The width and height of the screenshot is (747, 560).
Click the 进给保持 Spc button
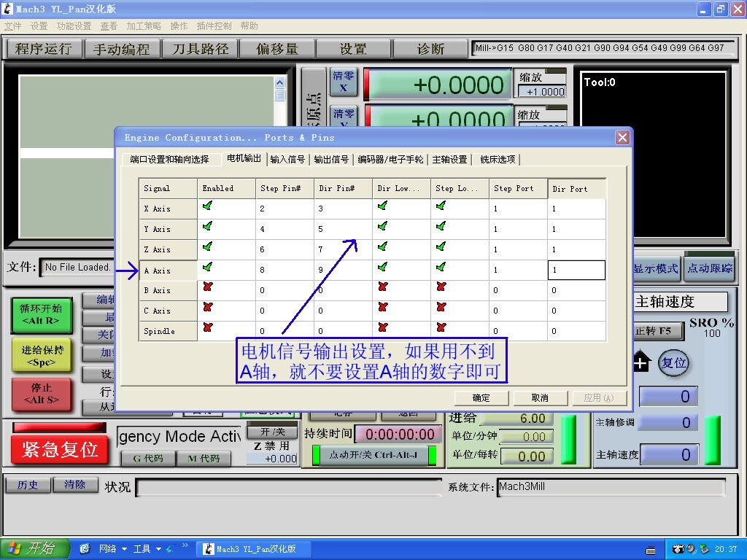point(41,356)
